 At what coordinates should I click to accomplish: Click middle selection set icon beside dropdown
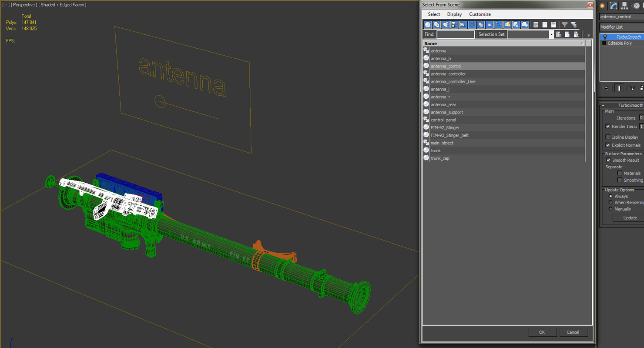point(567,34)
